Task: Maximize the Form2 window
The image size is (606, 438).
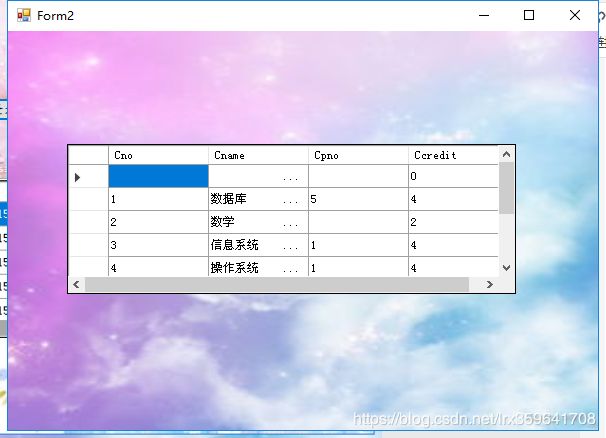Action: coord(529,15)
